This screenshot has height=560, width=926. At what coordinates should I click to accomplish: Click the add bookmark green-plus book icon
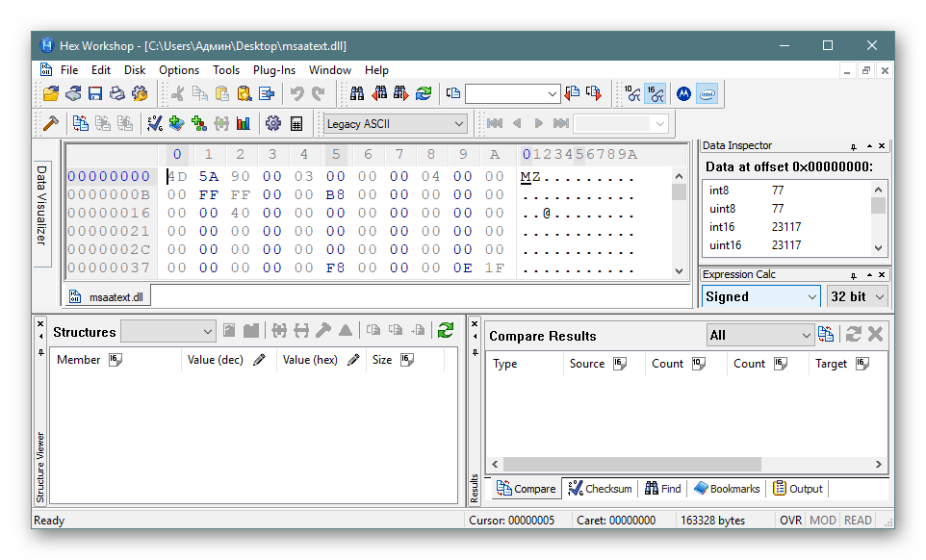click(x=176, y=123)
